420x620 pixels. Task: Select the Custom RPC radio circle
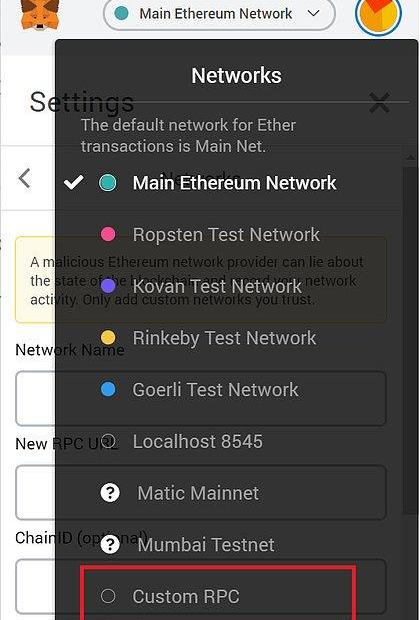pyautogui.click(x=108, y=596)
